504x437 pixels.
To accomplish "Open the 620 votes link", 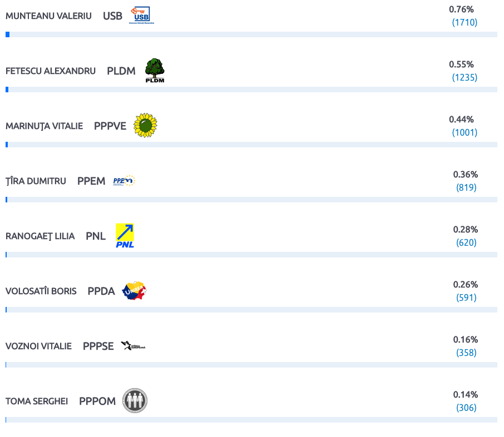I will pyautogui.click(x=466, y=242).
